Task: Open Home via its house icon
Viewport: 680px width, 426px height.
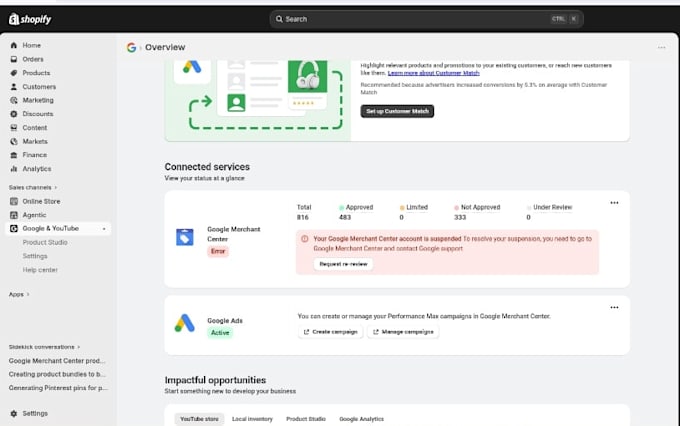Action: click(x=14, y=45)
